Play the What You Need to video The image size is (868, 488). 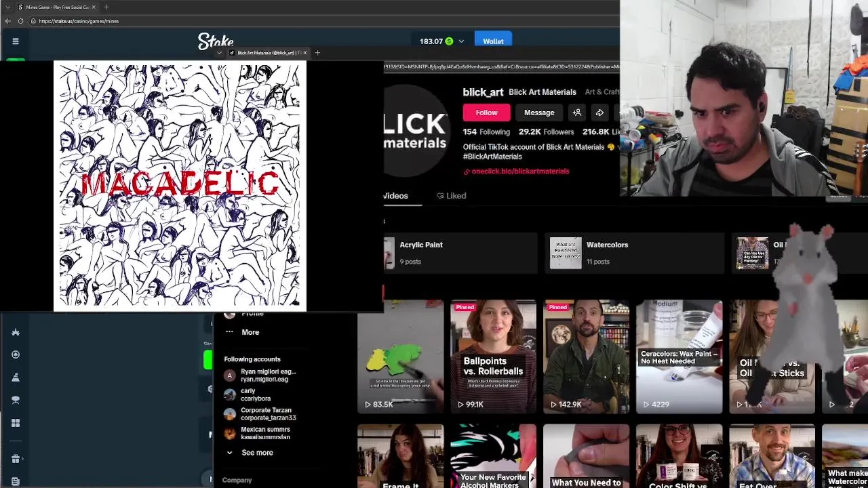click(x=587, y=456)
